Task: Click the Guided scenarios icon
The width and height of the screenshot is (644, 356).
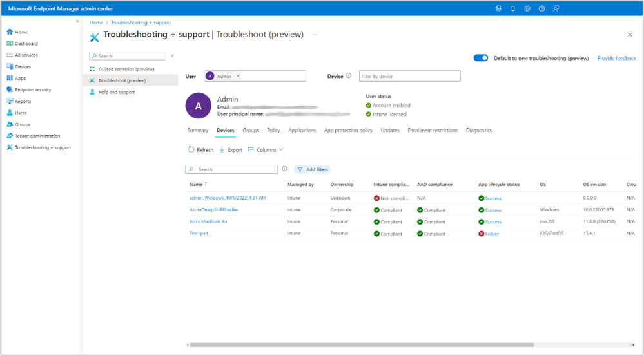Action: point(92,69)
